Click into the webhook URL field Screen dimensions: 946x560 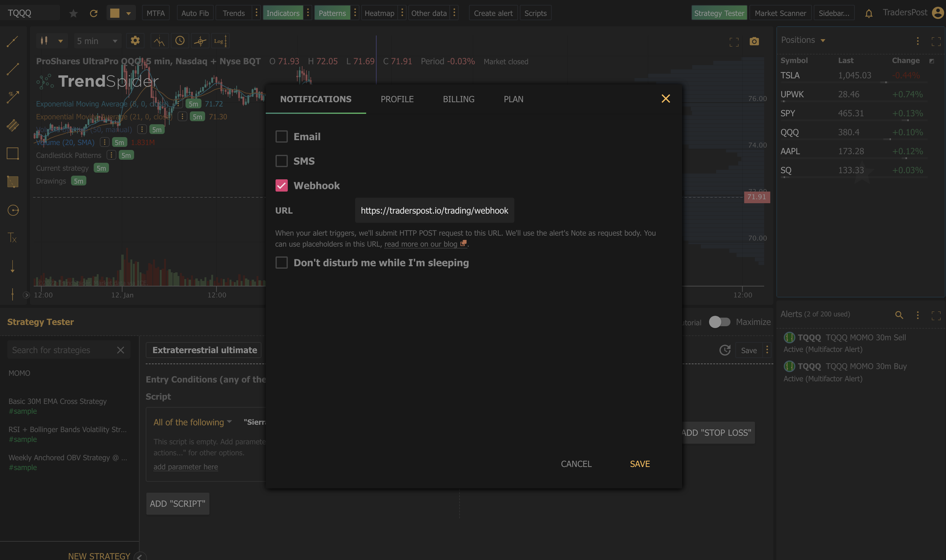pyautogui.click(x=434, y=210)
